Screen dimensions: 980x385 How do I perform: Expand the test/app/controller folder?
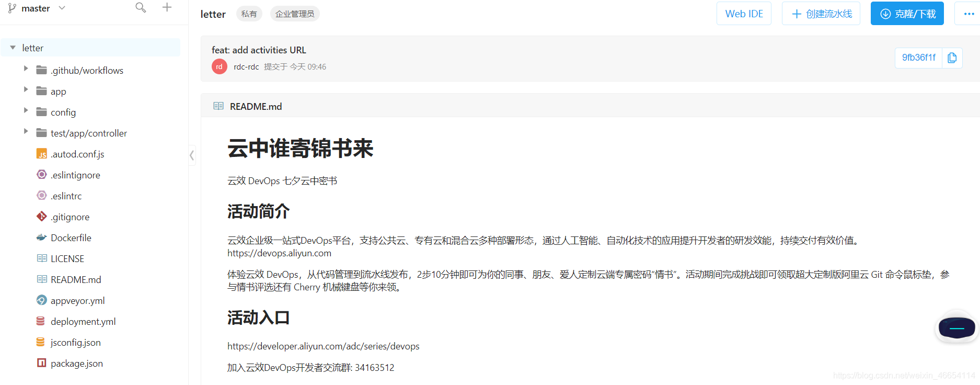(26, 131)
